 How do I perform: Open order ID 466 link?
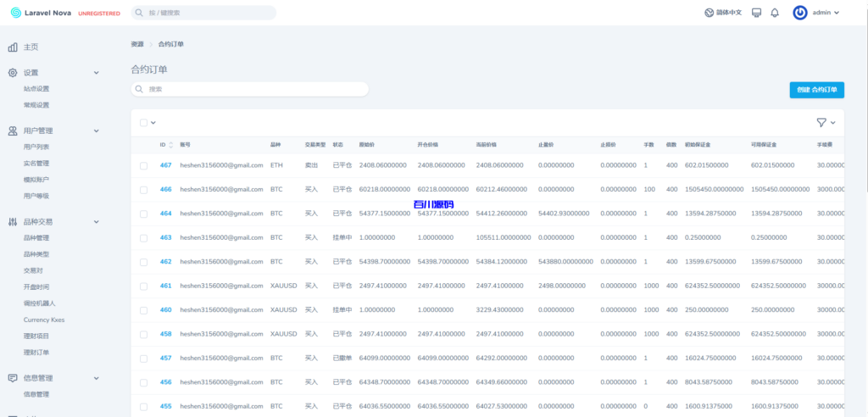pos(165,189)
